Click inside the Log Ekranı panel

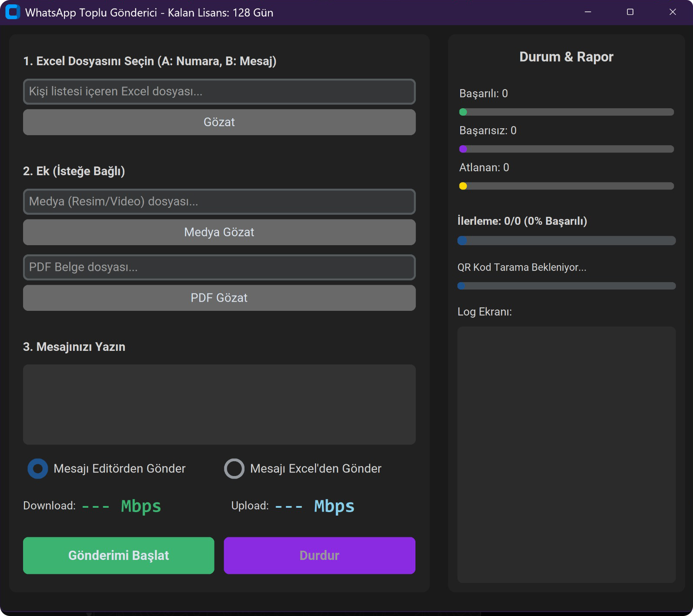coord(566,454)
